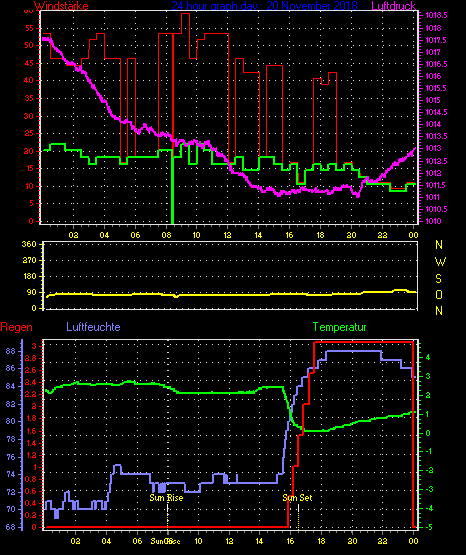Click the 1012.5 pressure axis value
Image resolution: width=466 pixels, height=555 pixels.
point(436,161)
